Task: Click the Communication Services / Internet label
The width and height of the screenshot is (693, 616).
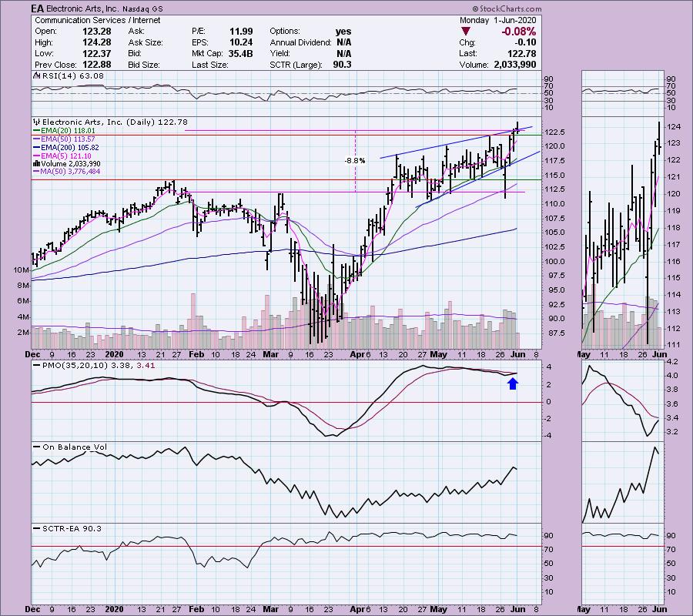Action: point(97,20)
